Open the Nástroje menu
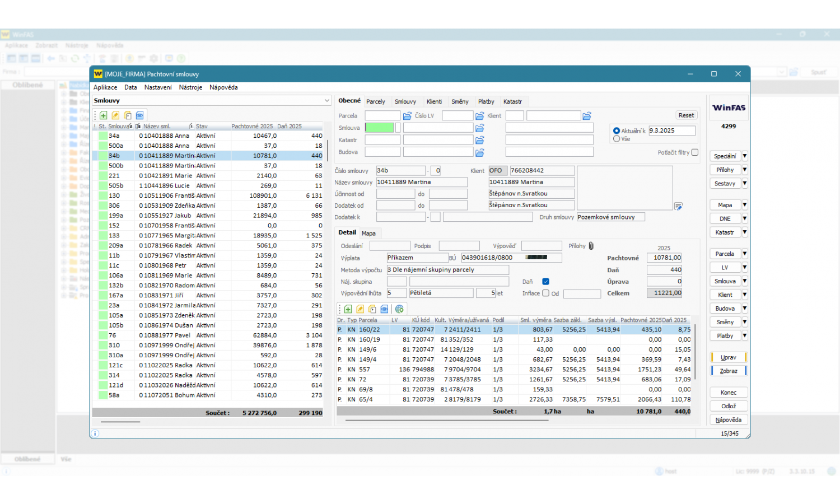The image size is (840, 504). [190, 87]
